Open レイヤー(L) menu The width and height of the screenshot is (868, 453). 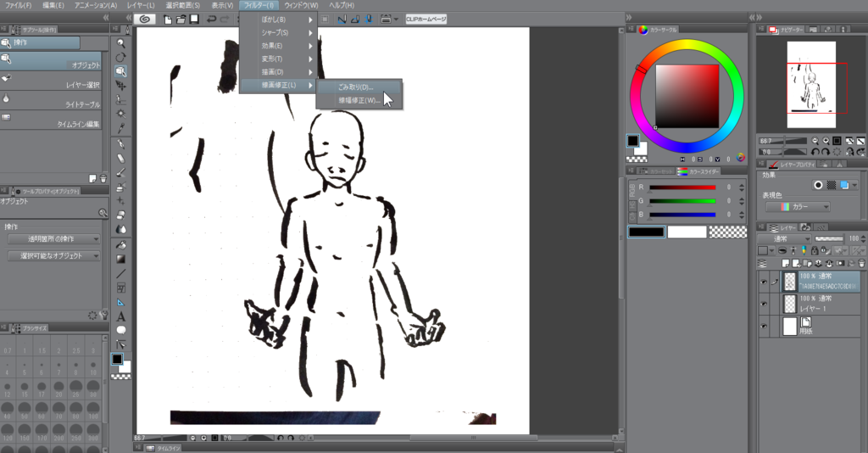pos(141,5)
